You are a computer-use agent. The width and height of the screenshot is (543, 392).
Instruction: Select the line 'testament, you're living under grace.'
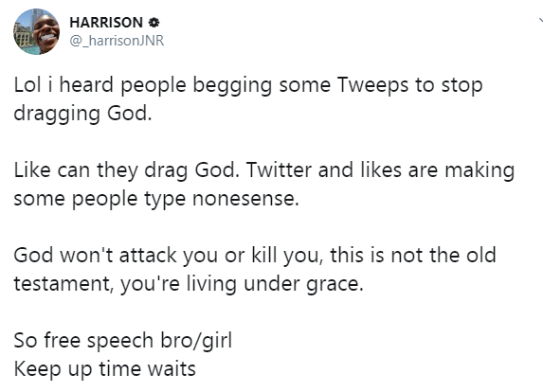click(189, 284)
